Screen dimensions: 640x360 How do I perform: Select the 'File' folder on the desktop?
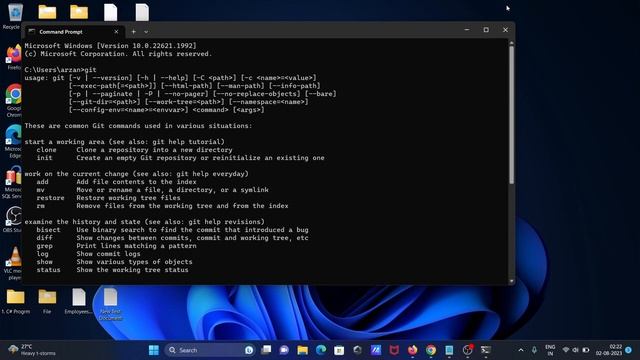47,301
